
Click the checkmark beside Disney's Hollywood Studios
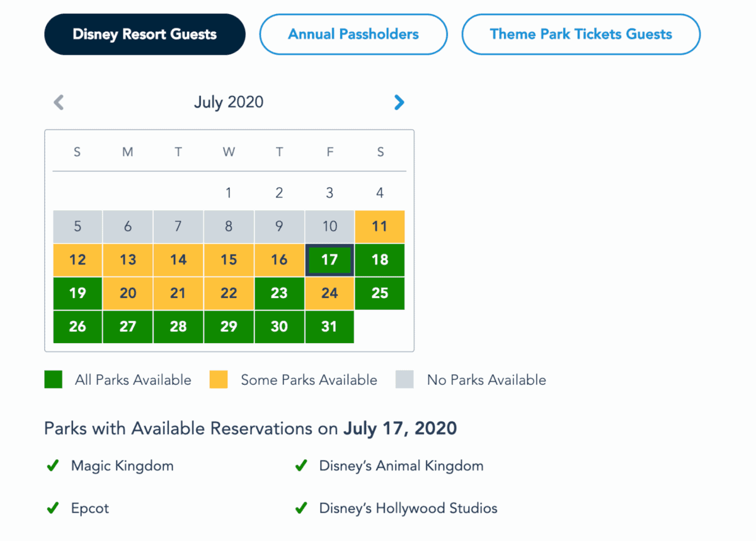(301, 508)
